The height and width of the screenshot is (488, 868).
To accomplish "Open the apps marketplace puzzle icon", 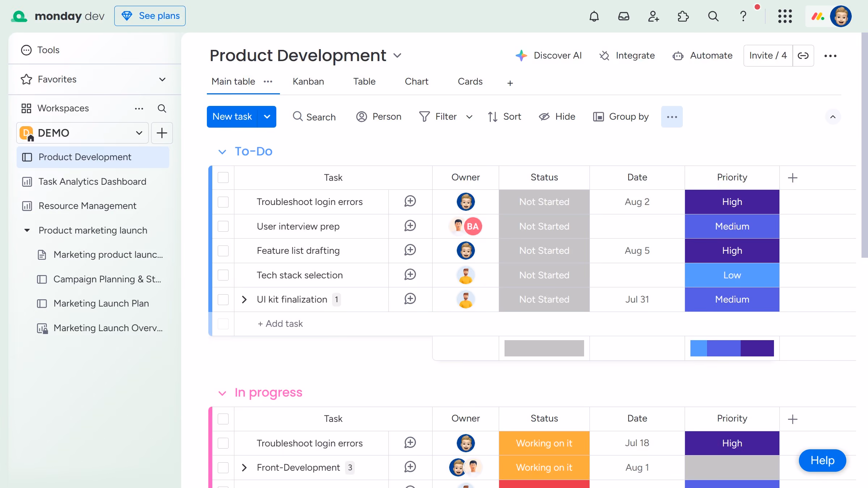I will pyautogui.click(x=683, y=16).
